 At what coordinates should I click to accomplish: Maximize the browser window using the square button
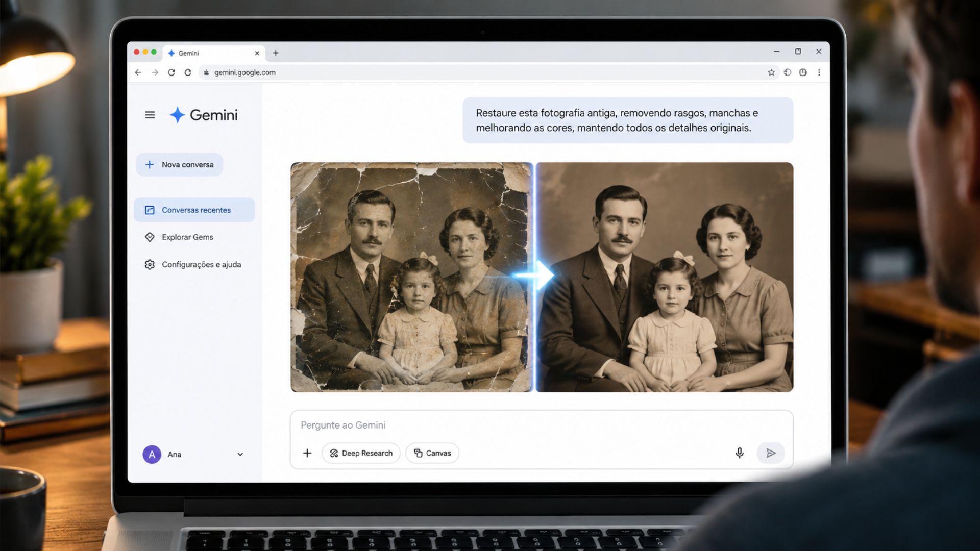click(x=798, y=52)
